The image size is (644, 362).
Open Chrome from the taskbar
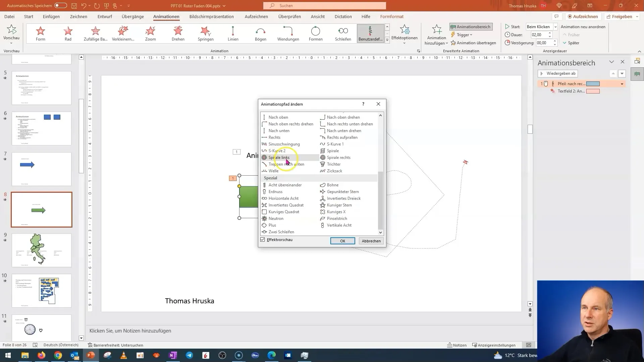click(x=58, y=355)
